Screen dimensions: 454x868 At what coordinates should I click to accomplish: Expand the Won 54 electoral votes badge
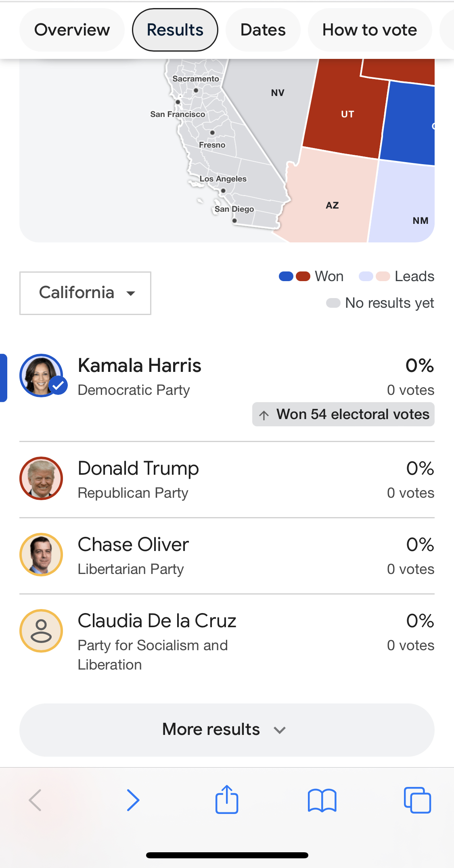click(343, 414)
